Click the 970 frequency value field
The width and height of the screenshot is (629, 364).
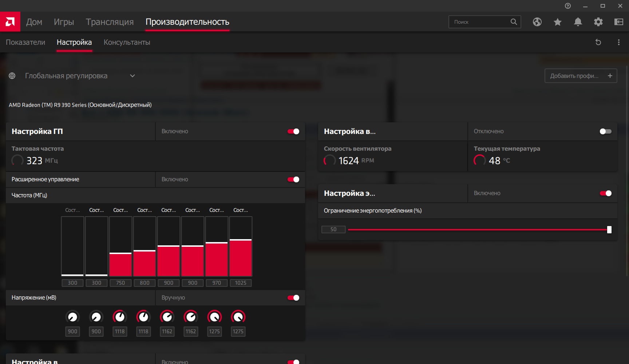(x=217, y=283)
